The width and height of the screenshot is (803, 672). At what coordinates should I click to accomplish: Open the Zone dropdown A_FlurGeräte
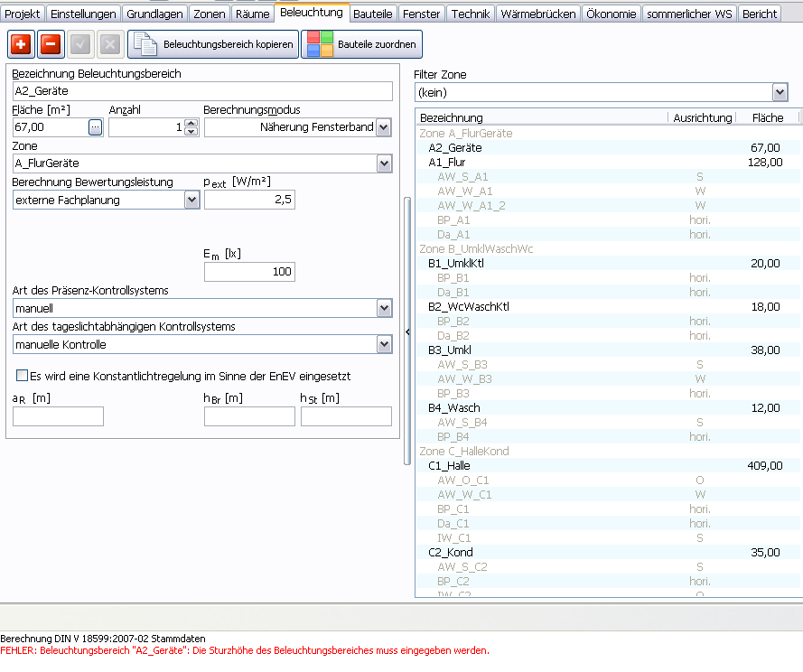point(384,163)
